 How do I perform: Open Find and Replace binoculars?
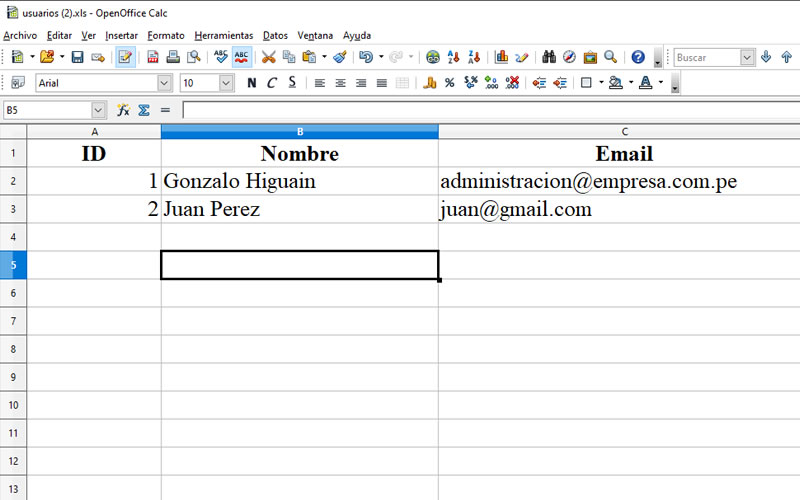549,57
